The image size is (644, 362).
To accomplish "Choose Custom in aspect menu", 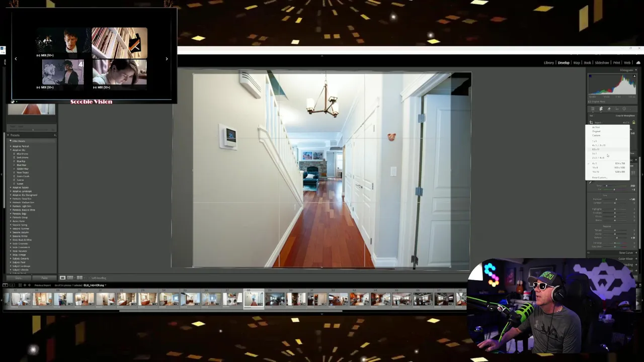I will [x=596, y=135].
